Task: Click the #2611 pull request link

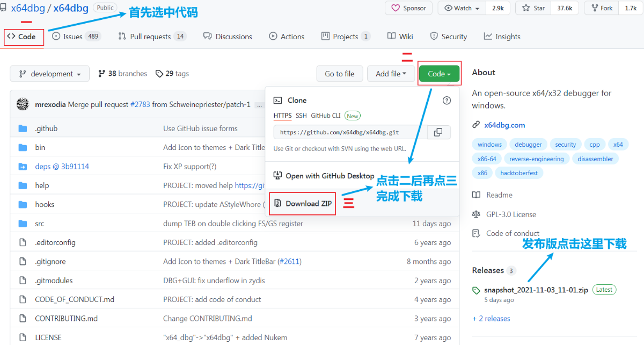Action: tap(290, 262)
